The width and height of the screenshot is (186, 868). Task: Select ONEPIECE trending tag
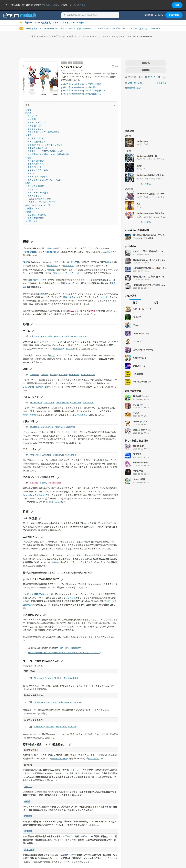pos(155,29)
